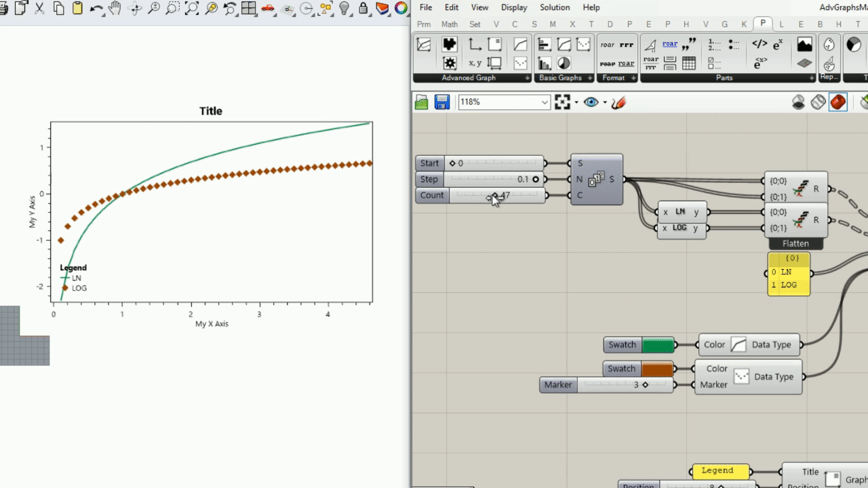Click the x, y component icon
Image resolution: width=868 pixels, height=488 pixels.
[x=475, y=63]
